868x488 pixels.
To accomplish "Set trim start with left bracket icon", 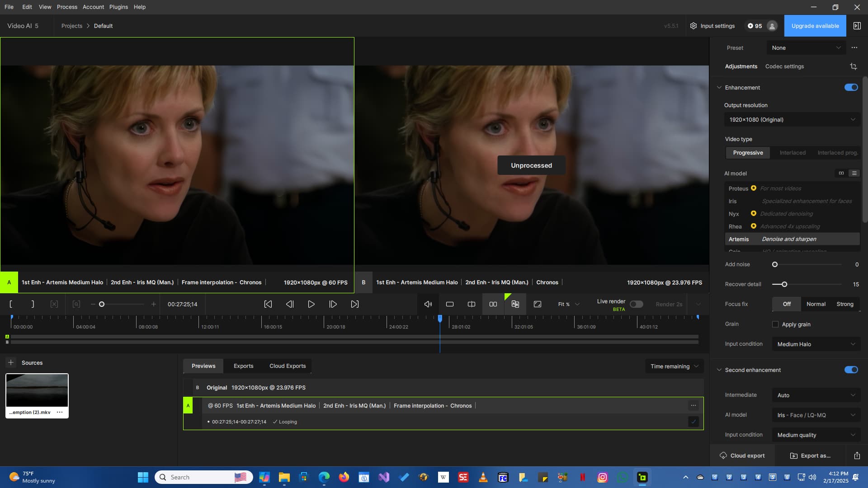I will pyautogui.click(x=11, y=304).
